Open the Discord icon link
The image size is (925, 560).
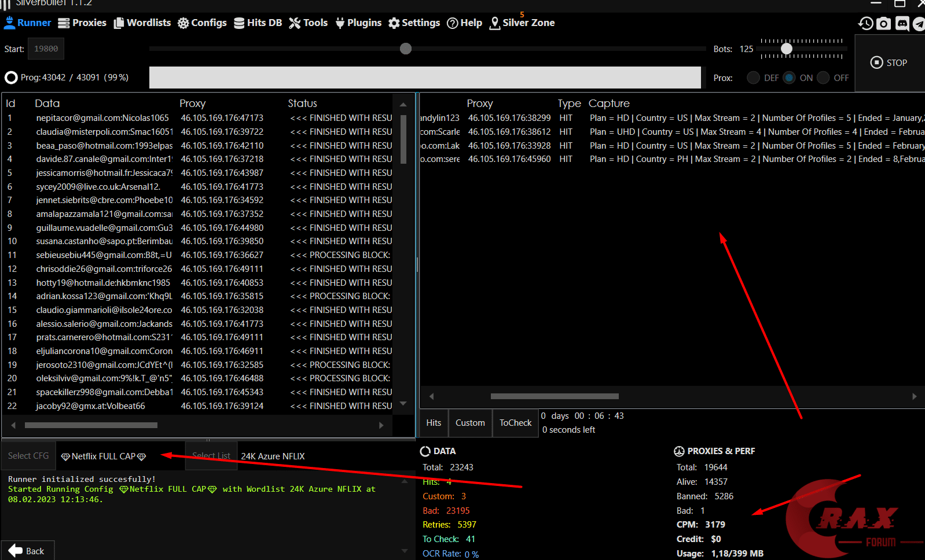pos(902,23)
